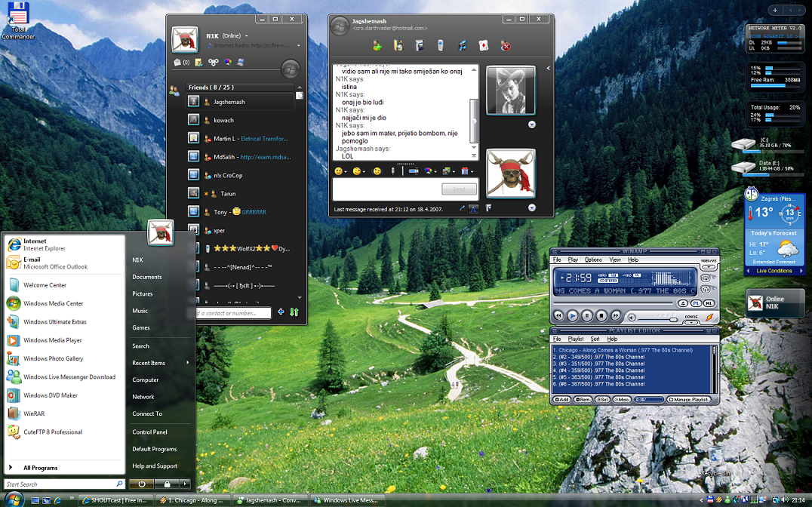The image size is (812, 507).
Task: Open the handwriting pen tool in the conversation
Action: coord(462,208)
